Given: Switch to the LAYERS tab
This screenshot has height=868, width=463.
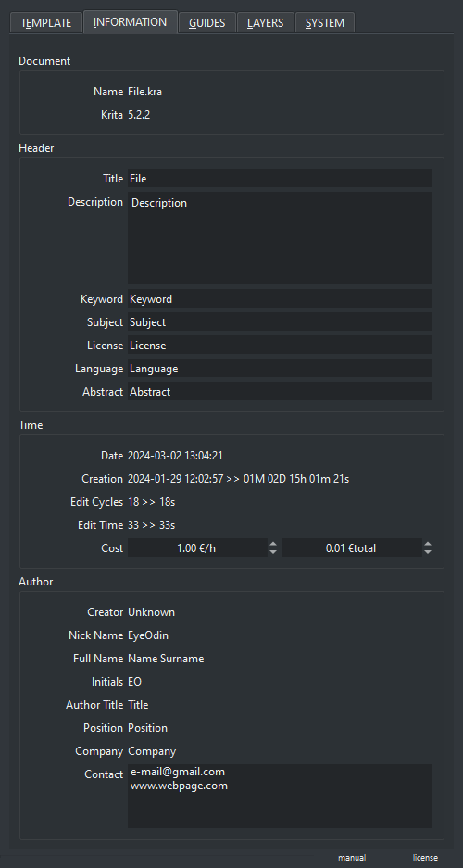Looking at the screenshot, I should point(265,23).
